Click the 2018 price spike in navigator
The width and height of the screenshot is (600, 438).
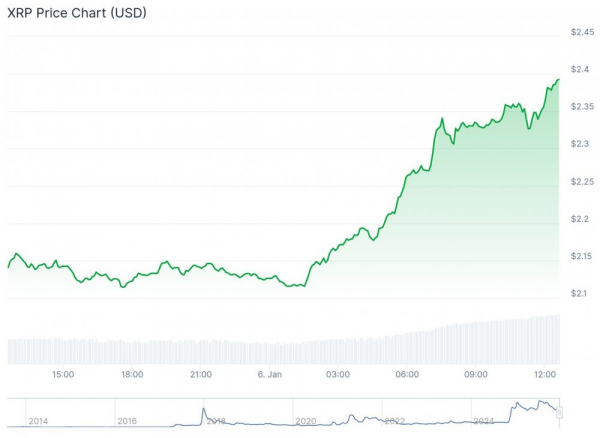[204, 410]
